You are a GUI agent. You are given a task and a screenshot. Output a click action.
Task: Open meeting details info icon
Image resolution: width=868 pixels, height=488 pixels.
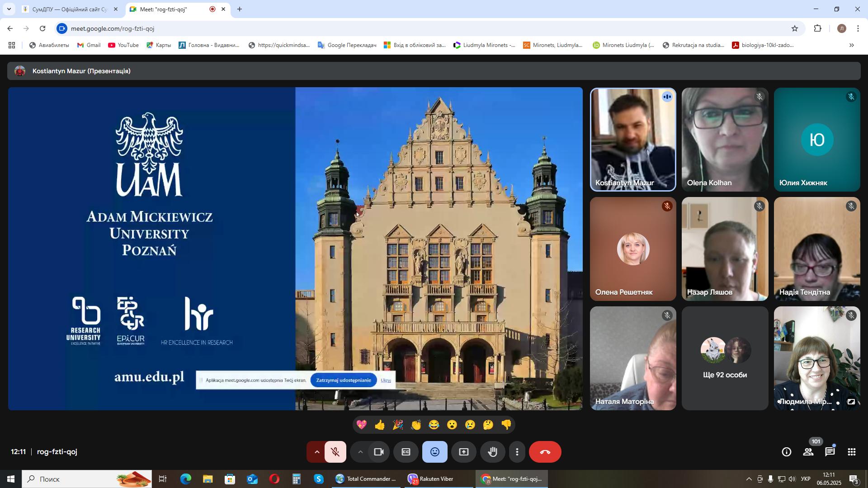[787, 452]
